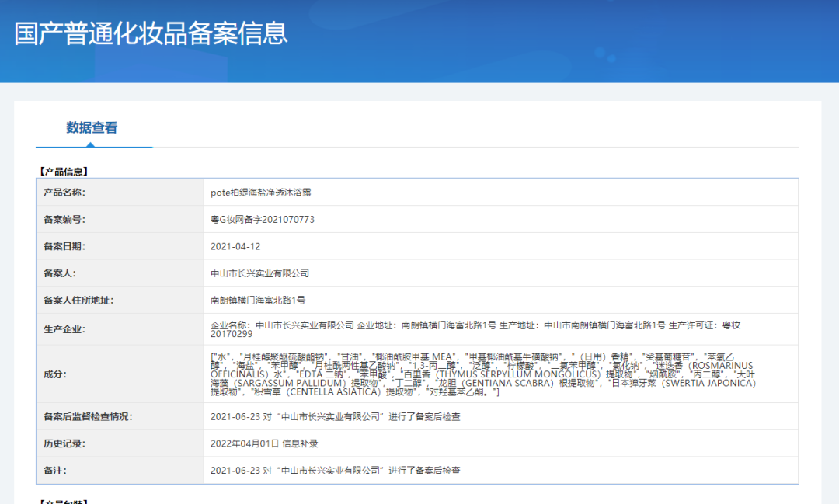Click the 备案人 label

(60, 273)
